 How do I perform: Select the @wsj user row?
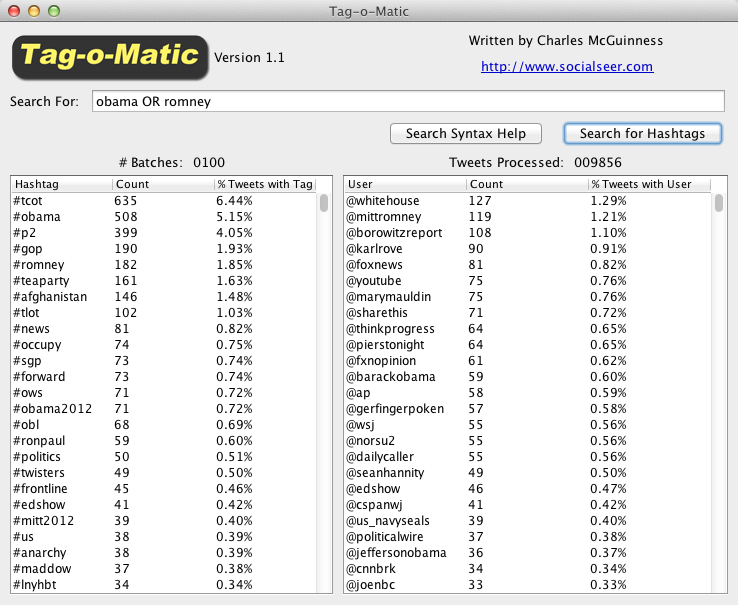tap(528, 425)
